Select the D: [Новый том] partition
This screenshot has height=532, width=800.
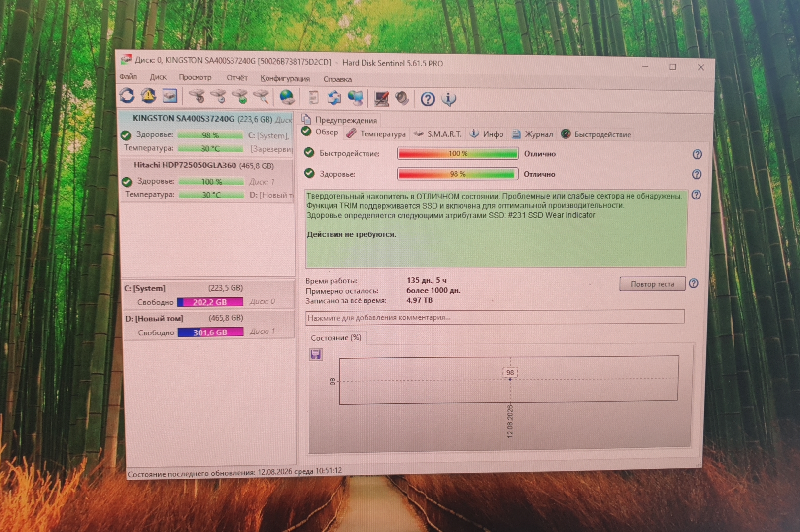point(209,325)
